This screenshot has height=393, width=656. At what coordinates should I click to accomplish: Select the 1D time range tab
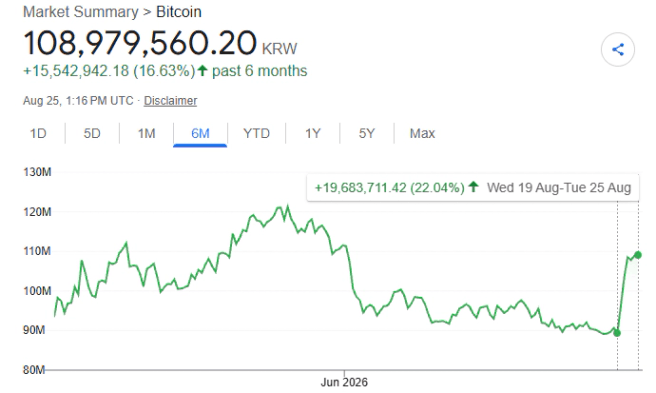[38, 134]
